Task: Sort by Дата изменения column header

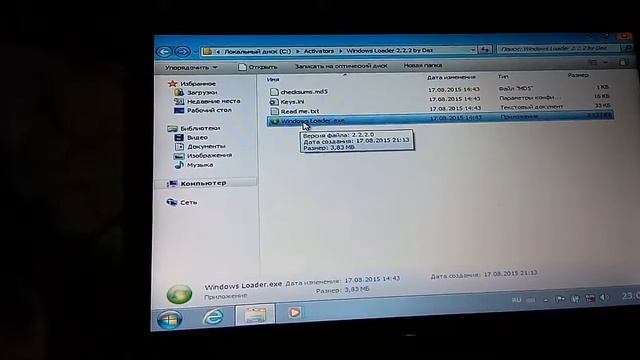Action: (451, 77)
